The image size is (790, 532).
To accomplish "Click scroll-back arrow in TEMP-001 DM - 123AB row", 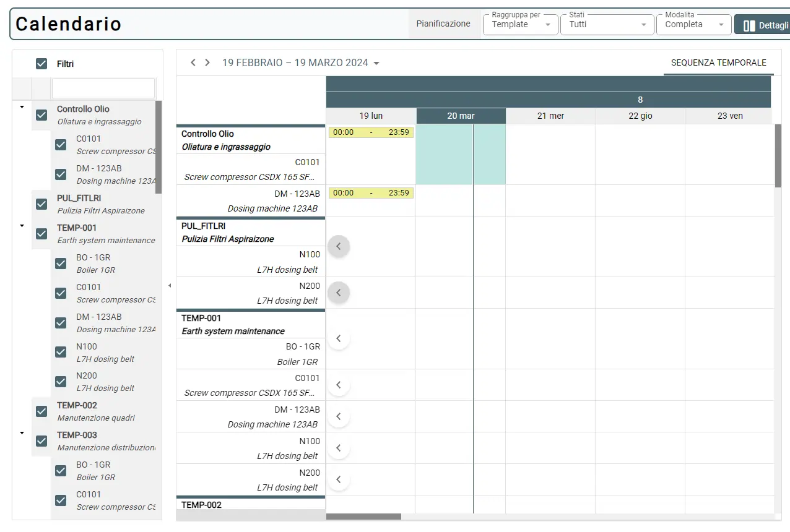I will pos(339,416).
